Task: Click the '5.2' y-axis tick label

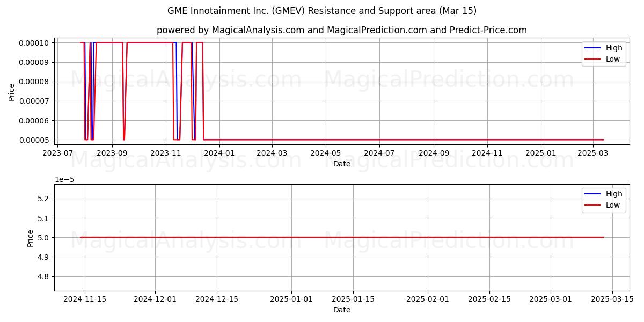Action: (45, 199)
